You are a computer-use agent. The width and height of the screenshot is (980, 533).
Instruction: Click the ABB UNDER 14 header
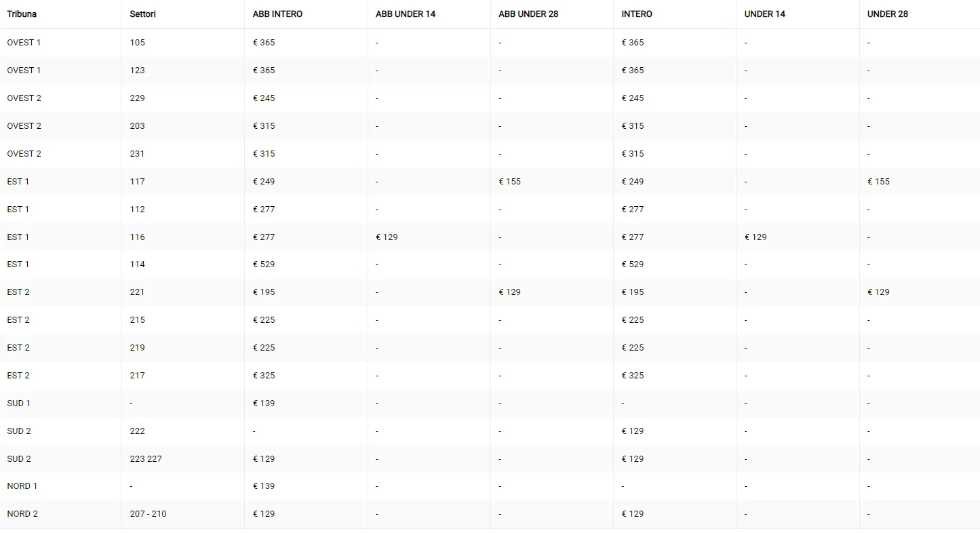406,14
